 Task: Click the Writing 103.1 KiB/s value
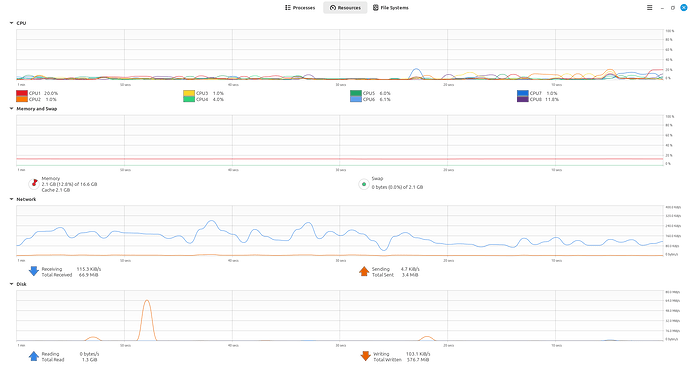pos(418,354)
